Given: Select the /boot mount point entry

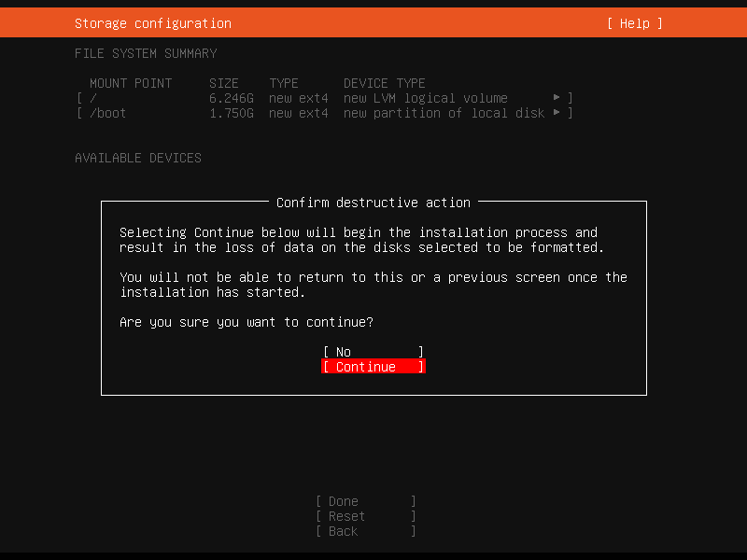Looking at the screenshot, I should (107, 113).
